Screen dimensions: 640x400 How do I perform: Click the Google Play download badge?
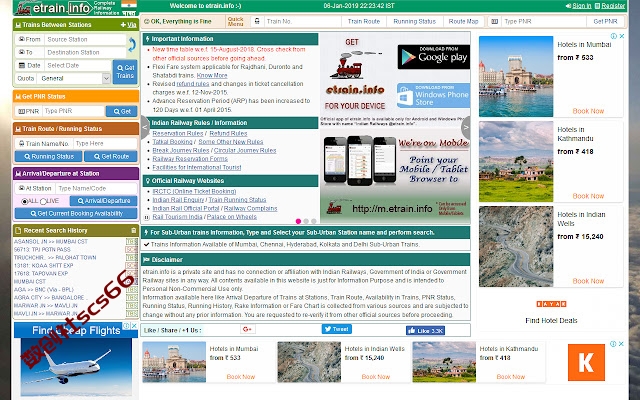pyautogui.click(x=433, y=57)
